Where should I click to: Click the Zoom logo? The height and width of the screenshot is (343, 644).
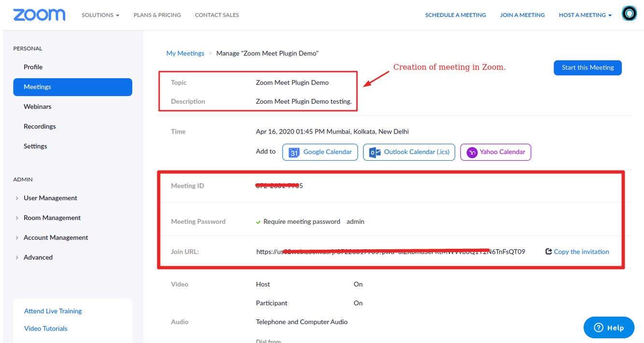39,14
